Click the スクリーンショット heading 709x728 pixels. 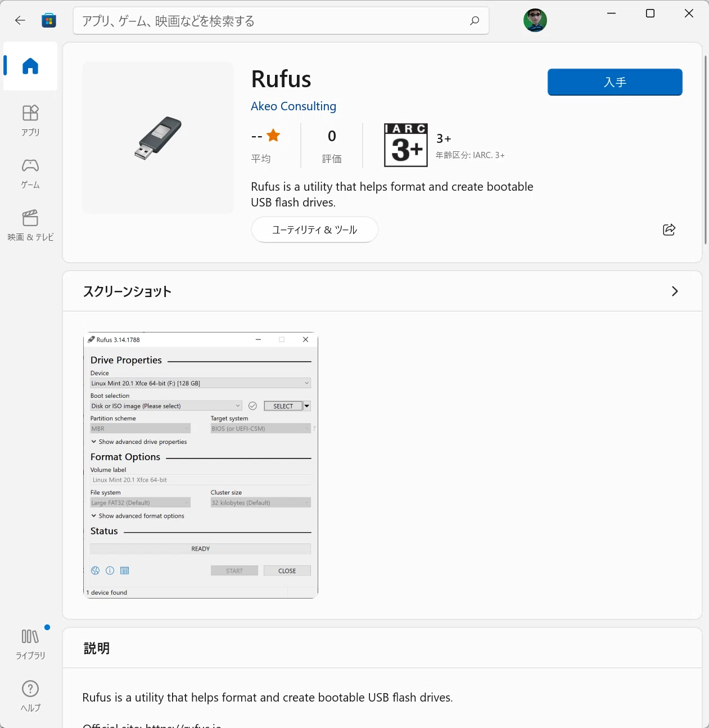point(127,291)
